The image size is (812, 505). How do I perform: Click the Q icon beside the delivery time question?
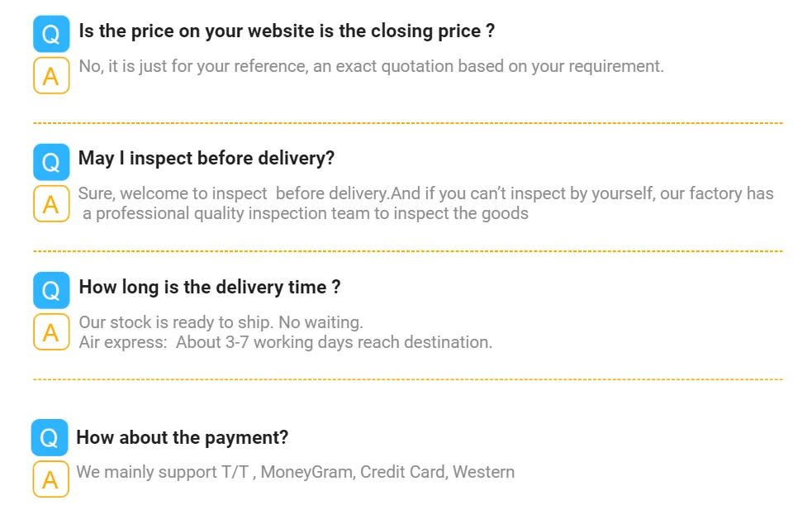click(51, 290)
